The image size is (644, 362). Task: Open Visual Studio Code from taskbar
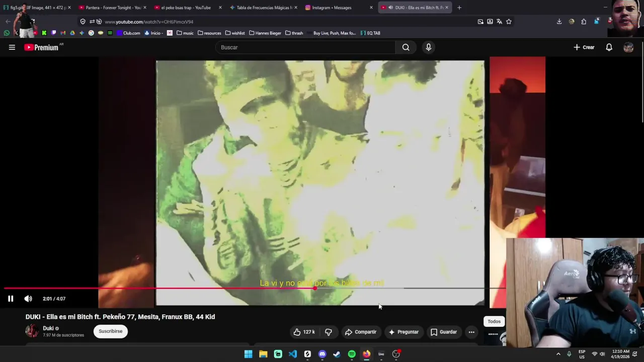[x=293, y=354]
